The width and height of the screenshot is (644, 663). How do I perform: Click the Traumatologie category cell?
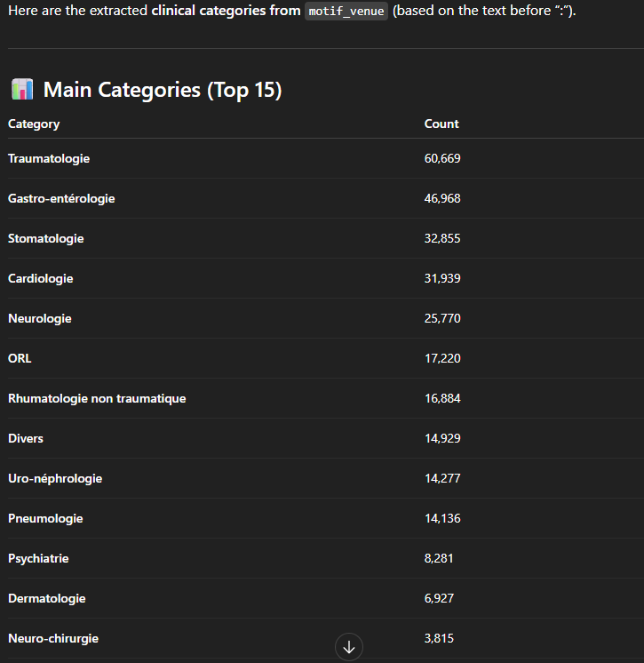tap(49, 158)
